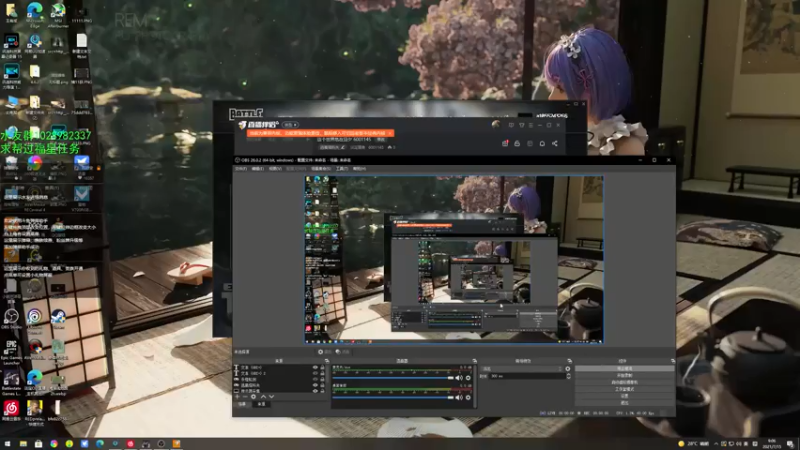Open the pill dropdown beside the streaming companion logo
The height and width of the screenshot is (450, 800).
tap(290, 124)
